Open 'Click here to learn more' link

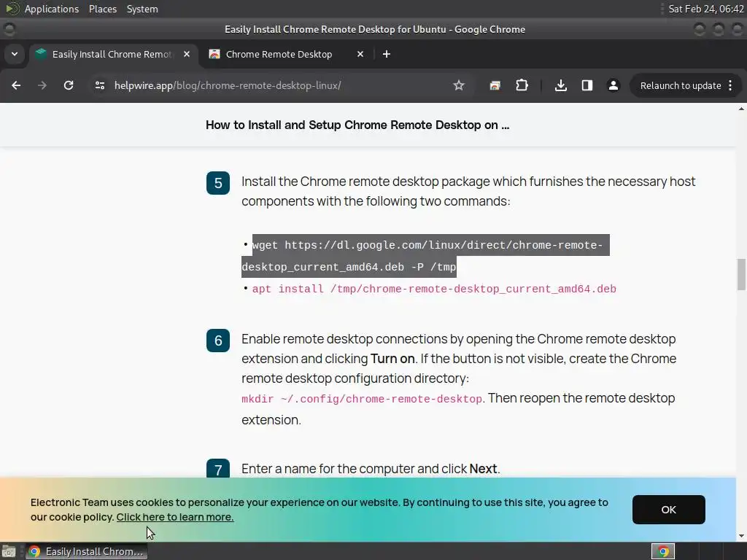175,517
